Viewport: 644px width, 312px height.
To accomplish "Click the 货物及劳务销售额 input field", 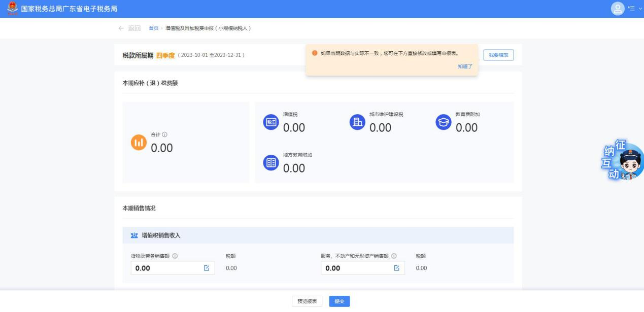I will [165, 268].
